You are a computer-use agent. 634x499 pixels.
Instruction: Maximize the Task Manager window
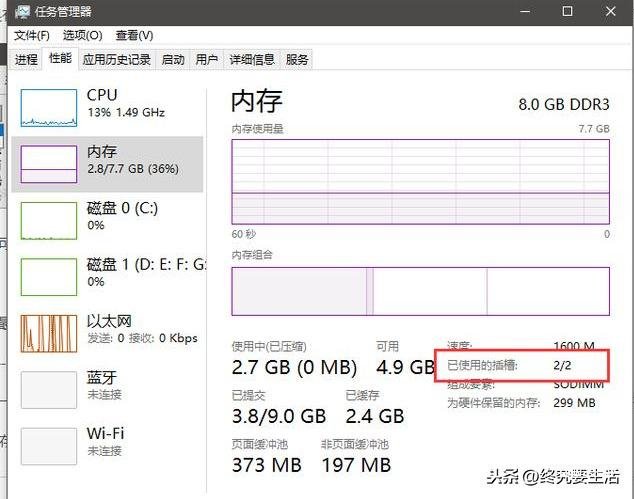(567, 11)
